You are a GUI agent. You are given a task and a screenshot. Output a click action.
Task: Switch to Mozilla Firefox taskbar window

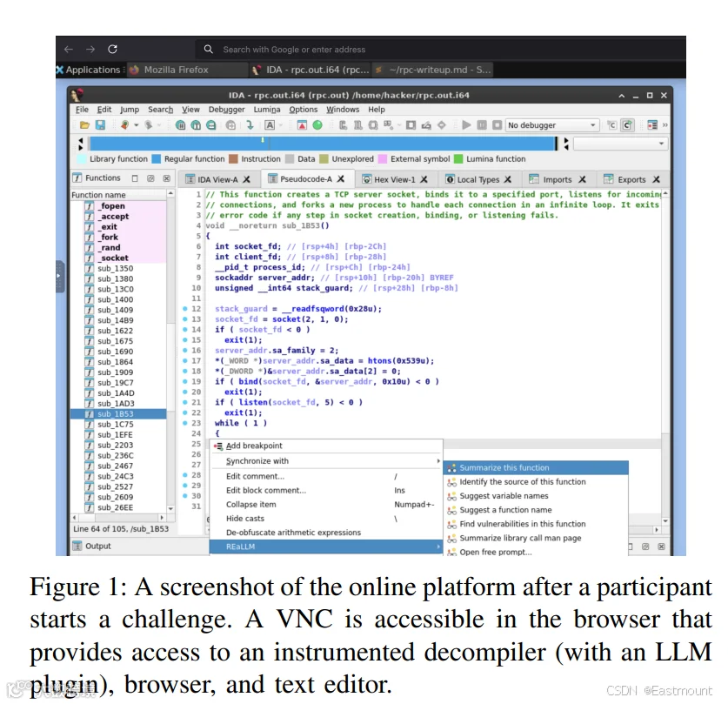[x=188, y=70]
